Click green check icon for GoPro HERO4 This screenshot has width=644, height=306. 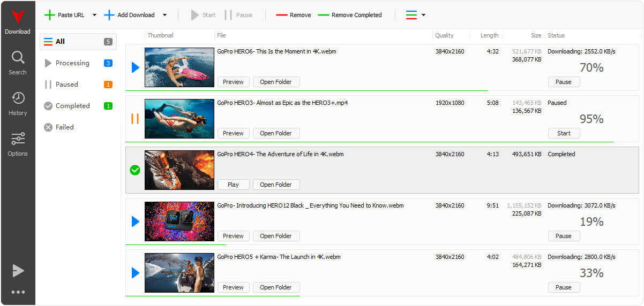point(135,170)
